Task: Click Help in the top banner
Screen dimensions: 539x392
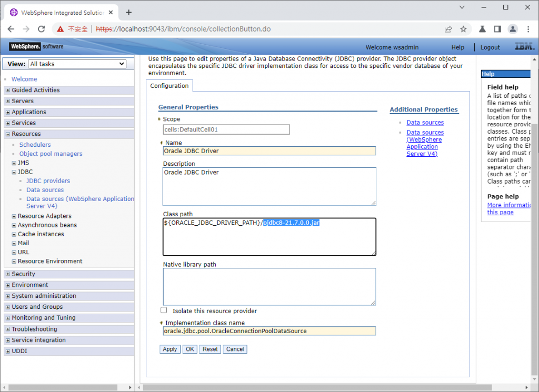Action: coord(457,47)
